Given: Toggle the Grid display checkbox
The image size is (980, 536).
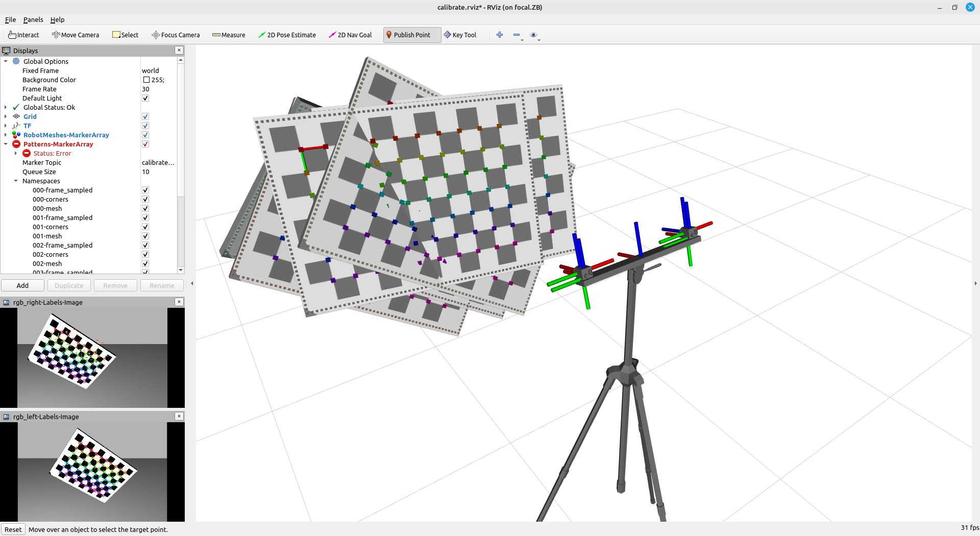Looking at the screenshot, I should pos(145,117).
